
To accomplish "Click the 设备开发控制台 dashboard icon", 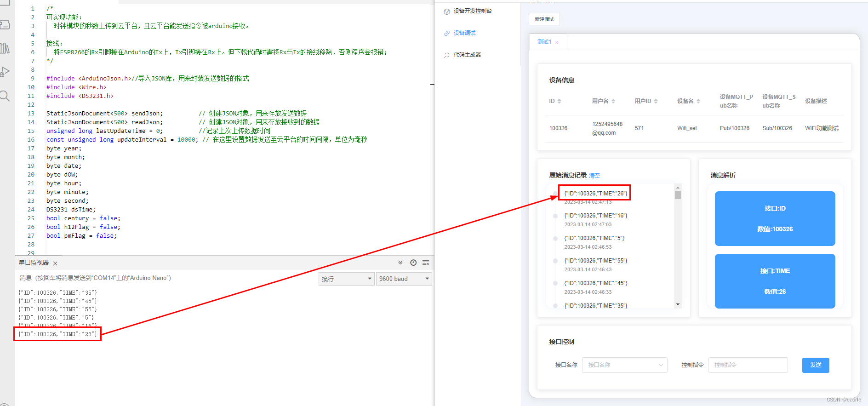I will (x=447, y=11).
